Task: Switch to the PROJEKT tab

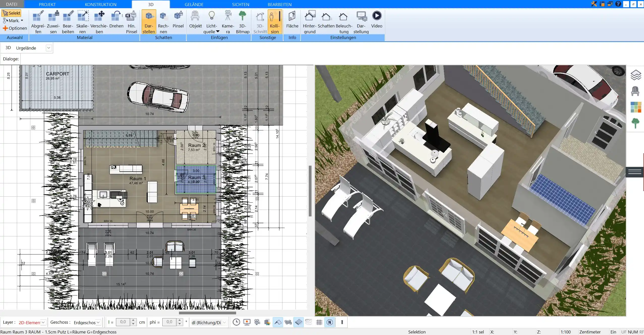Action: 47,4
